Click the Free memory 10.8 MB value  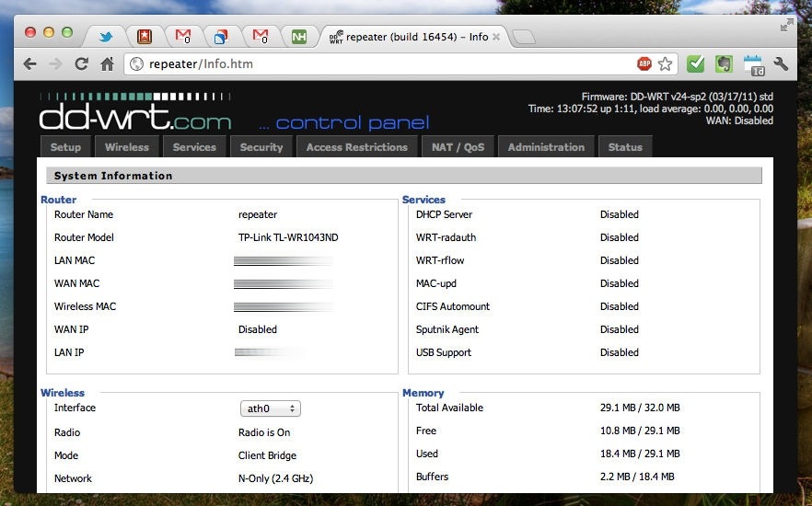click(640, 431)
